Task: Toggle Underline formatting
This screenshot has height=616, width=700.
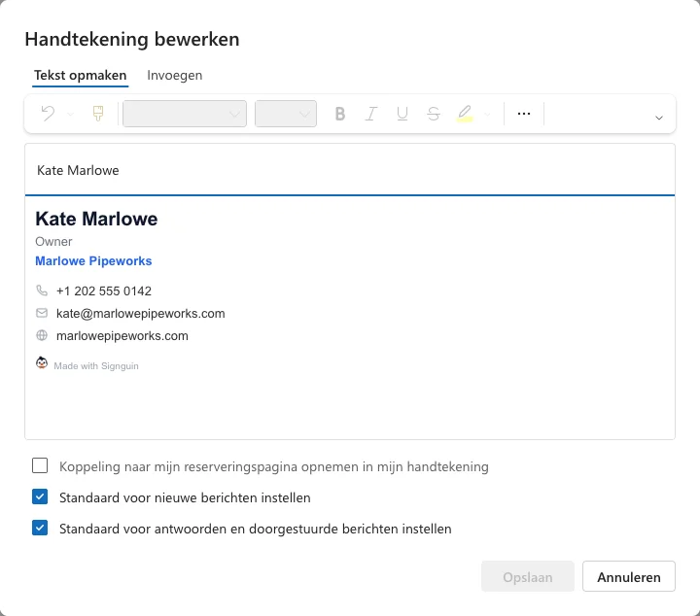Action: click(x=402, y=114)
